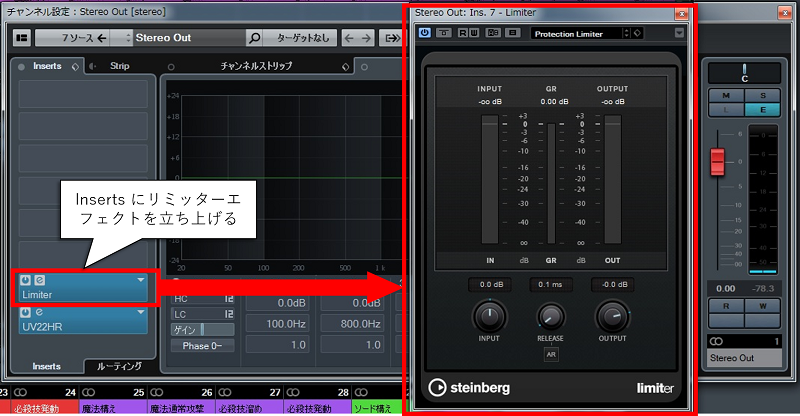Viewport: 800px width, 416px height.
Task: Toggle the AR auto release button
Action: point(551,354)
